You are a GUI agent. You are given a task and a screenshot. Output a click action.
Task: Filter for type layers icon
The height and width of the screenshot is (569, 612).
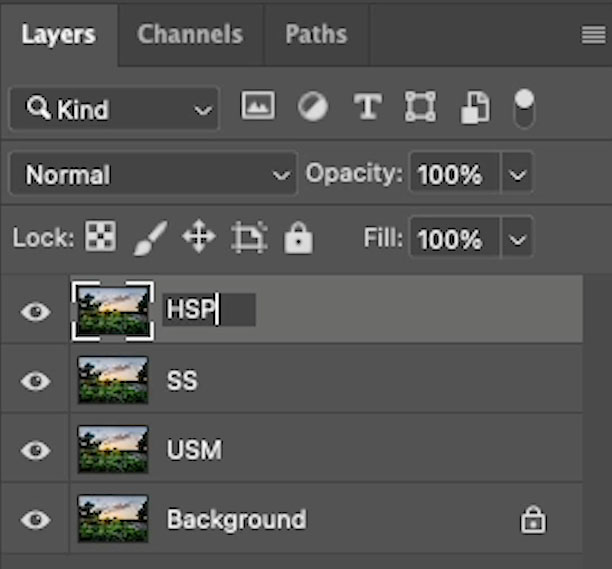(x=367, y=106)
